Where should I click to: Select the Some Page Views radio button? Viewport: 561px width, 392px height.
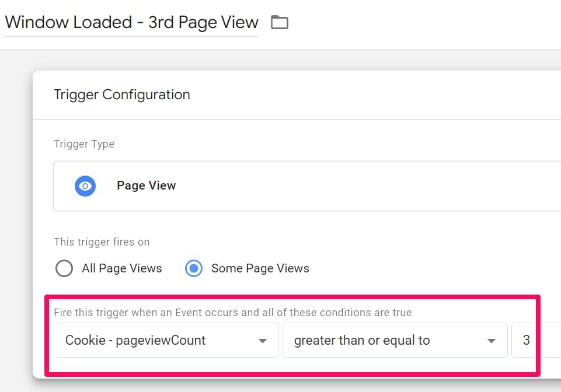click(x=194, y=268)
